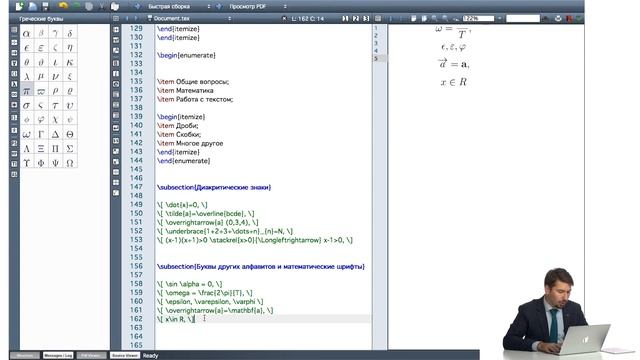The width and height of the screenshot is (640, 360).
Task: Insert Greek letter chi
Action: point(55,120)
